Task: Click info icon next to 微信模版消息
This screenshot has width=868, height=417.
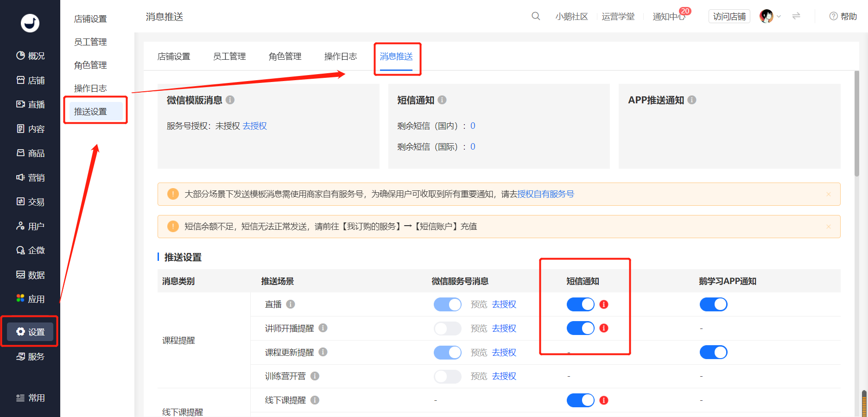Action: [230, 100]
